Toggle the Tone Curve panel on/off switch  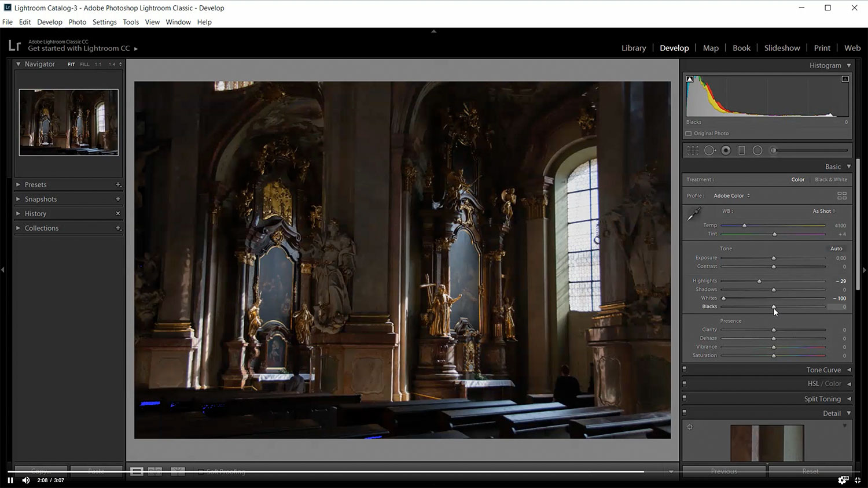[685, 369]
